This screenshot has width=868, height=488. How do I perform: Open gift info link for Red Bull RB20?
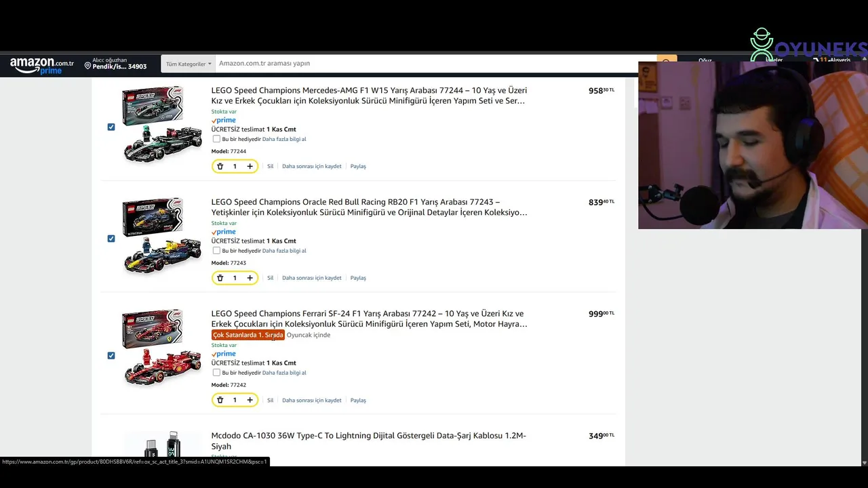pos(284,251)
